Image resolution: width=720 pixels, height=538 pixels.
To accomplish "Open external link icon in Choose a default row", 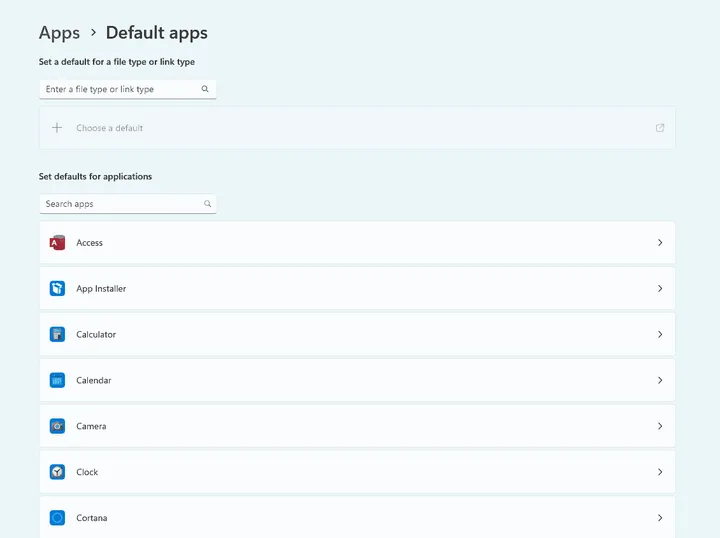I will point(659,128).
